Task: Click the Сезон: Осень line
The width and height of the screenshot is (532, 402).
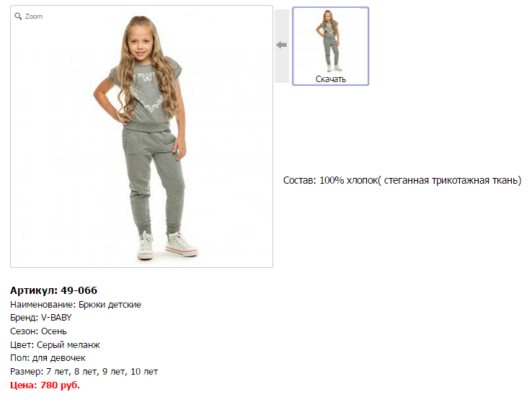Action: [40, 331]
